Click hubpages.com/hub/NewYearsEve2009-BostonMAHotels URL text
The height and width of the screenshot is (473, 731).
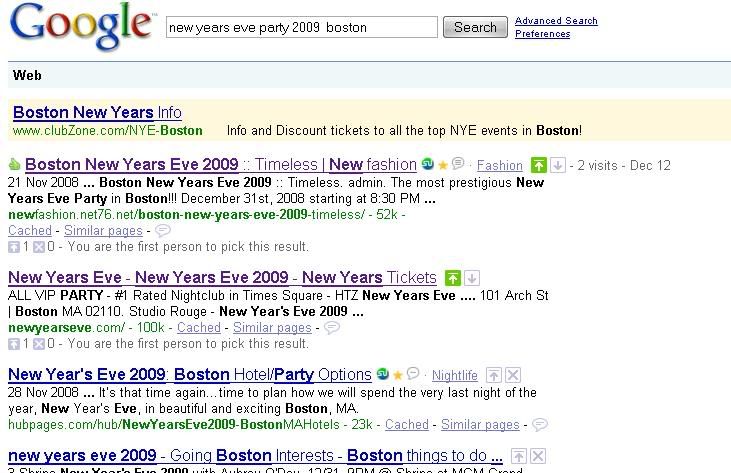[x=174, y=425]
